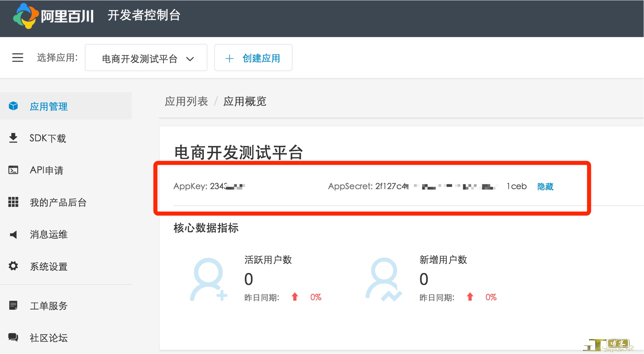Click the megaphone message operations icon

tap(13, 235)
